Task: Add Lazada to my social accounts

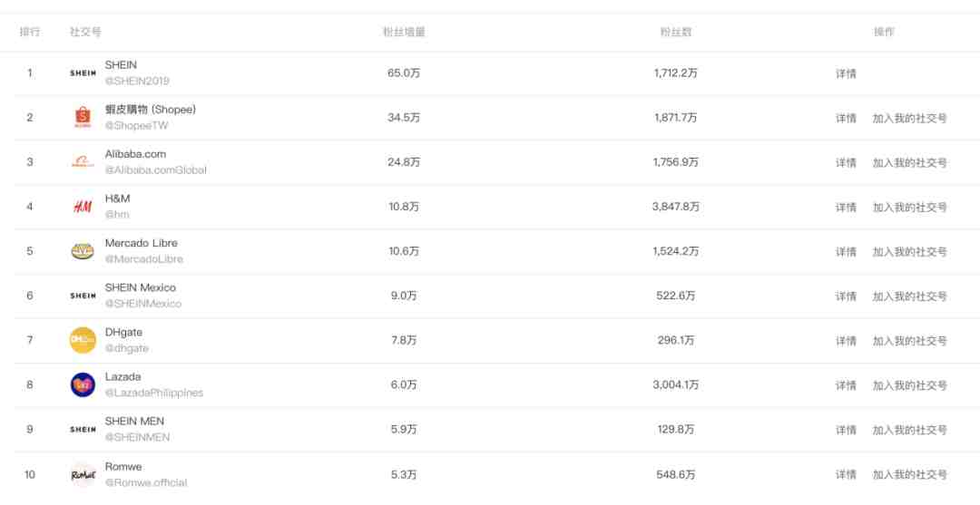Action: point(909,385)
